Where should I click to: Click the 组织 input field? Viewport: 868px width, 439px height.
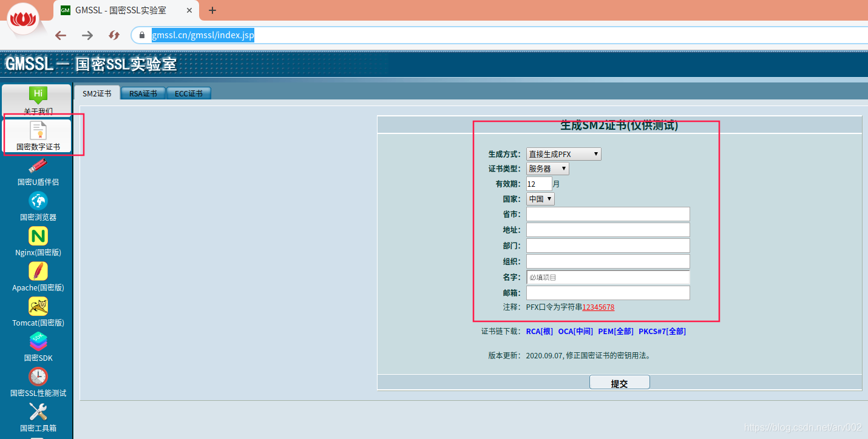(608, 261)
